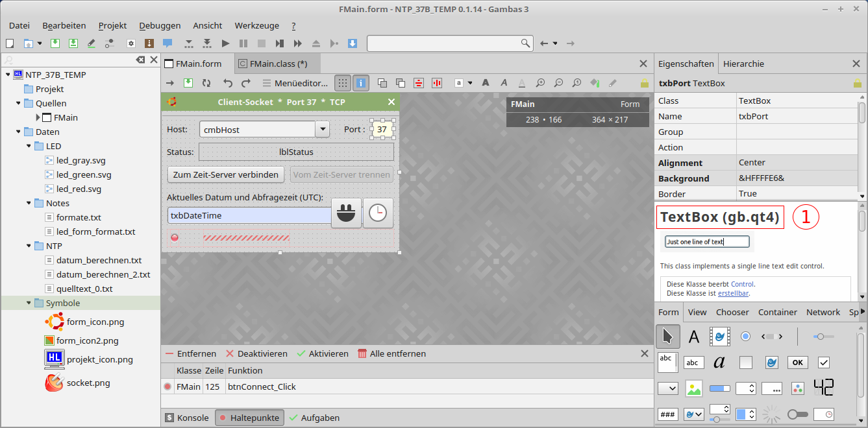The height and width of the screenshot is (428, 868).
Task: Select the PictureBox image control in the toolbox
Action: click(x=694, y=388)
